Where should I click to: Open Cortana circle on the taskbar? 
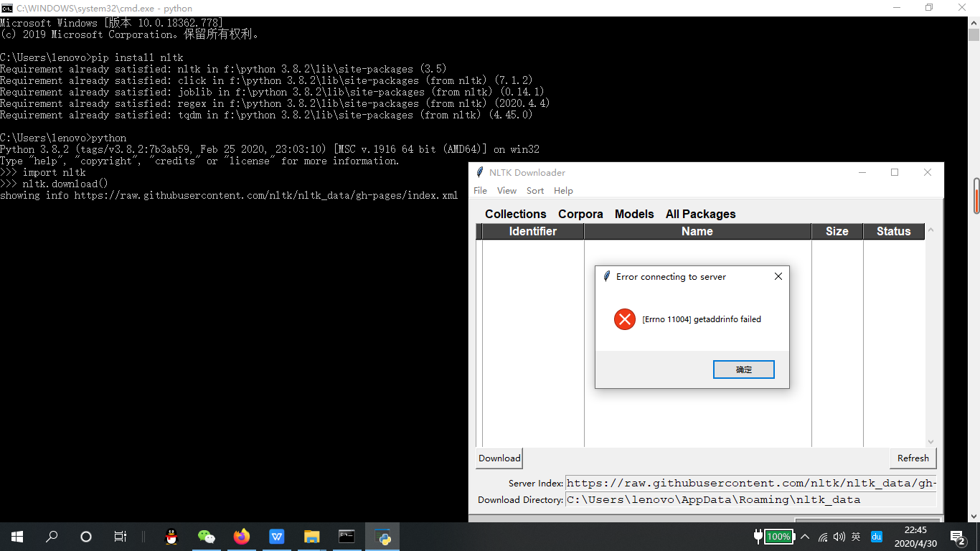point(86,537)
